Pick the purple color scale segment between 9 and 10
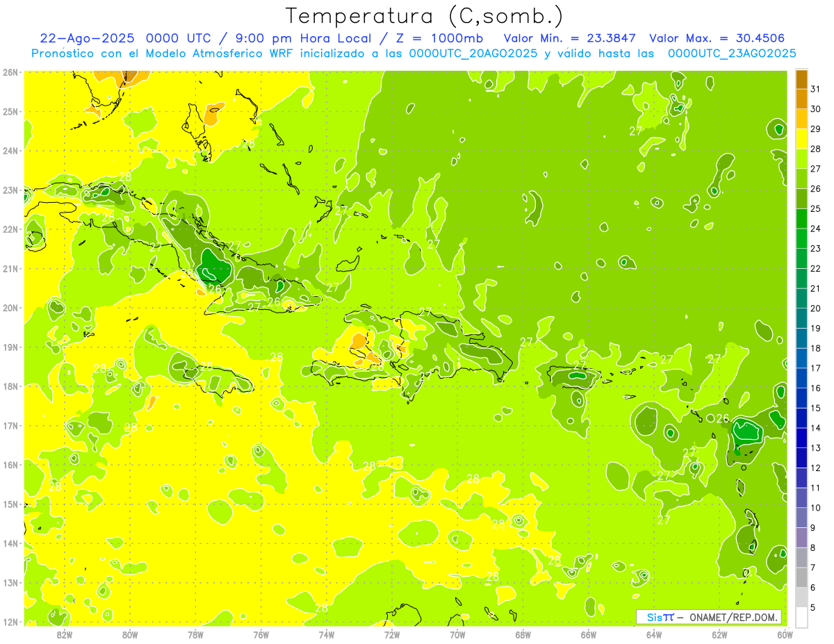Viewport: 834px width, 644px height. pyautogui.click(x=801, y=518)
